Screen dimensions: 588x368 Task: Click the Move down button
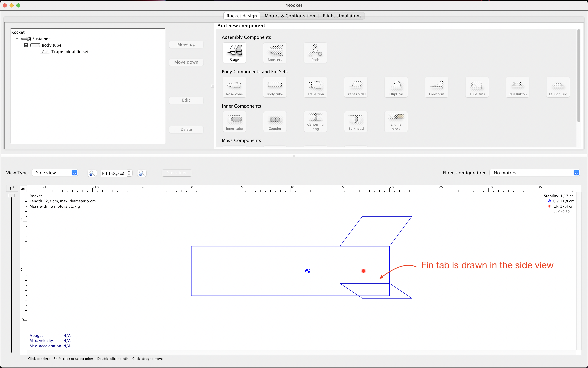[x=186, y=62]
